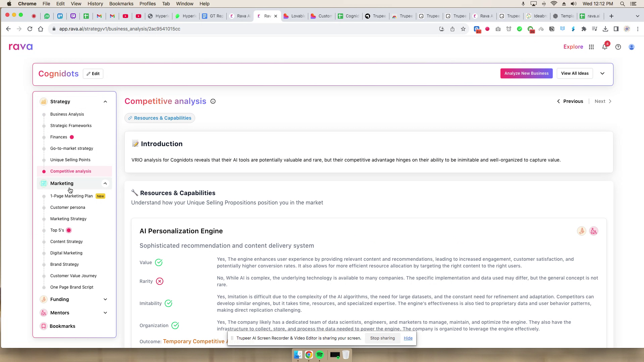Expand the Mentors section
644x362 pixels.
(105, 312)
